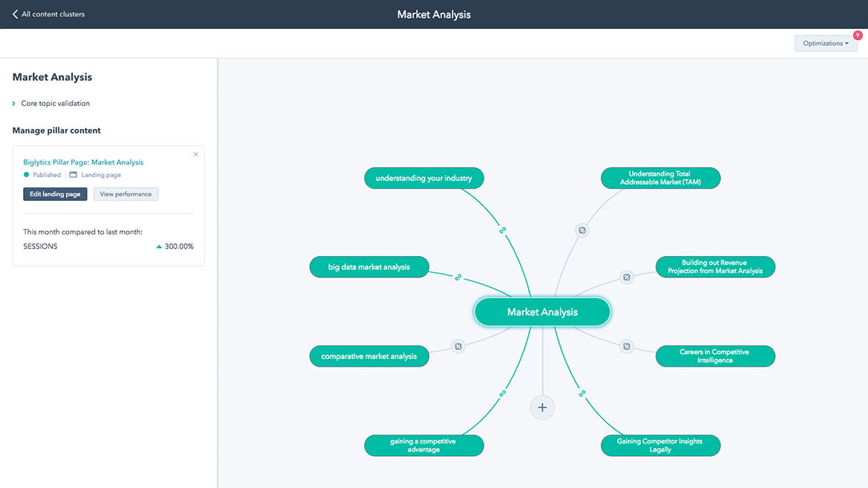Open Biglytics Pillar Page: Market Analysis link
Screen dimensions: 868x488
click(x=83, y=162)
